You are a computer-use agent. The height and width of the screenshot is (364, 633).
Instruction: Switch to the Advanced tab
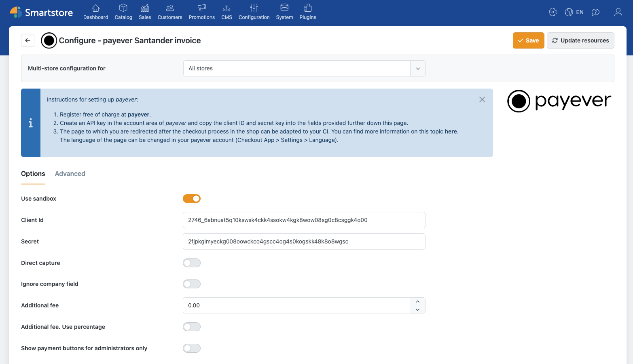coord(70,174)
